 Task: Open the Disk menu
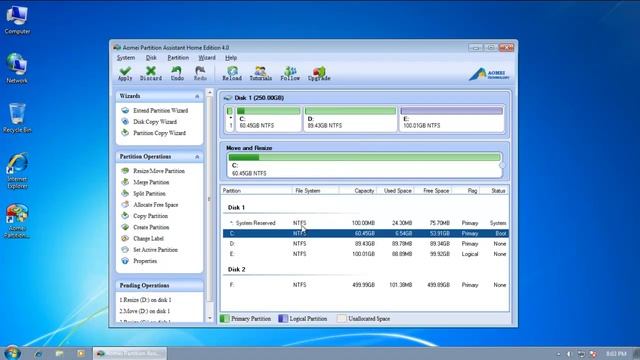(151, 58)
